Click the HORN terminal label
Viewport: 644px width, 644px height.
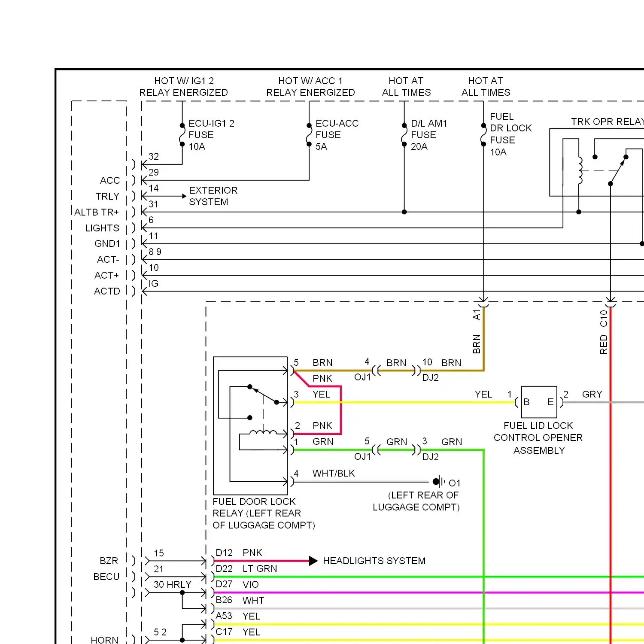[x=105, y=640]
